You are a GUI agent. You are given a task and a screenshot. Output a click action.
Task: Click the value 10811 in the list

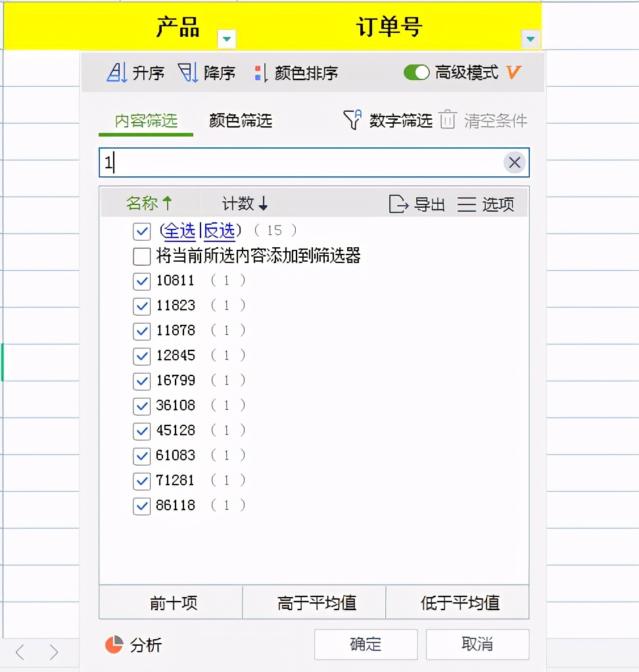(x=176, y=280)
